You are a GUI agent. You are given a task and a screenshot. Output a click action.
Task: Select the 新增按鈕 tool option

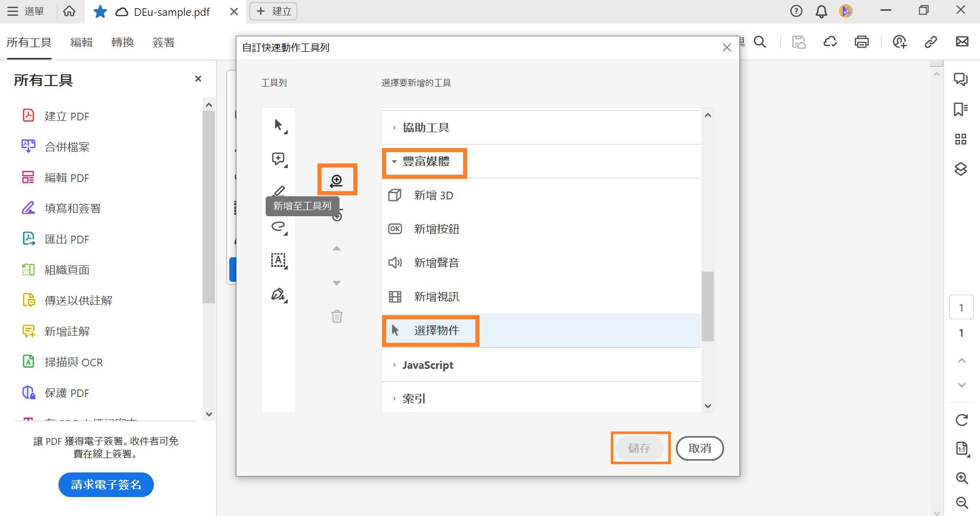pyautogui.click(x=435, y=229)
